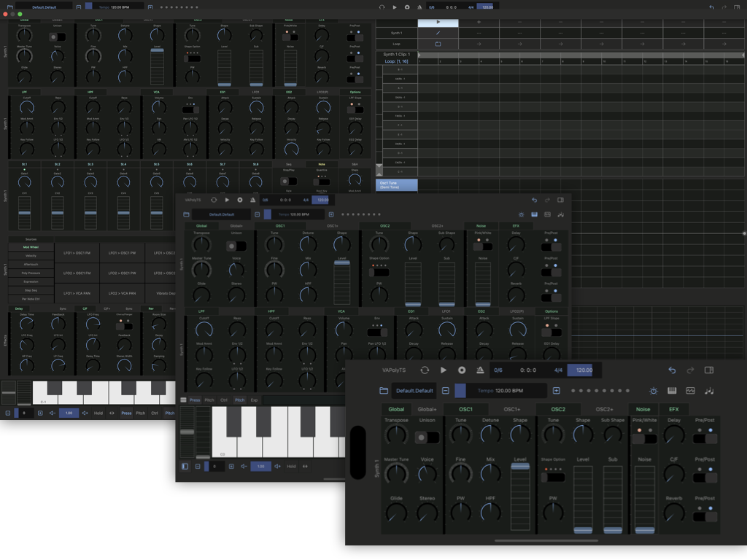Click Record button in front-most VAPolyTS window
Viewport: 747px width, 560px height.
coord(462,370)
